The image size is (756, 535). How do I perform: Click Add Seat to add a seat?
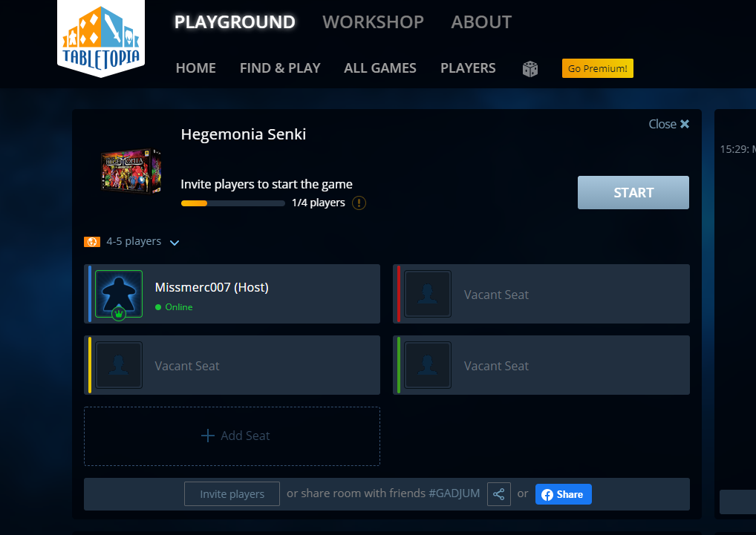(x=232, y=436)
